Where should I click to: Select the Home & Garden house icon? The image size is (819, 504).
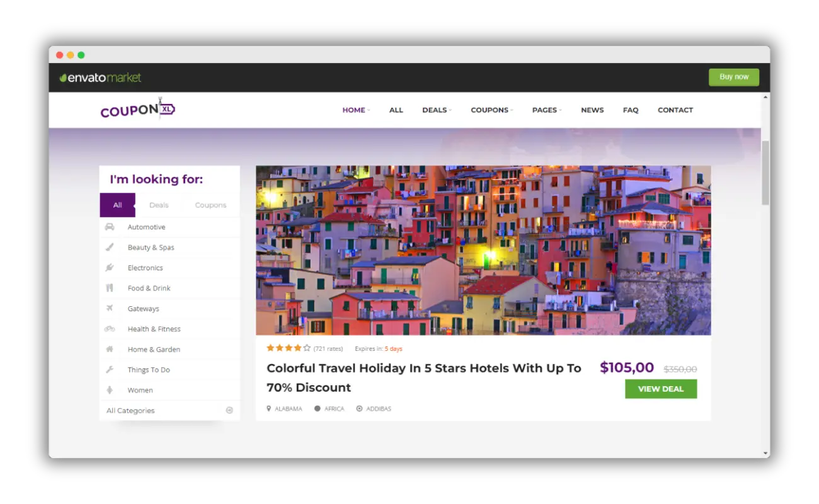110,349
